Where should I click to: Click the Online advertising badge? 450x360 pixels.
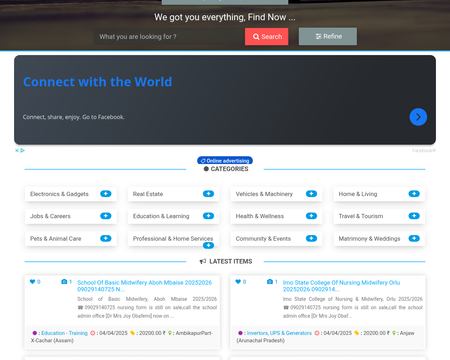[225, 161]
